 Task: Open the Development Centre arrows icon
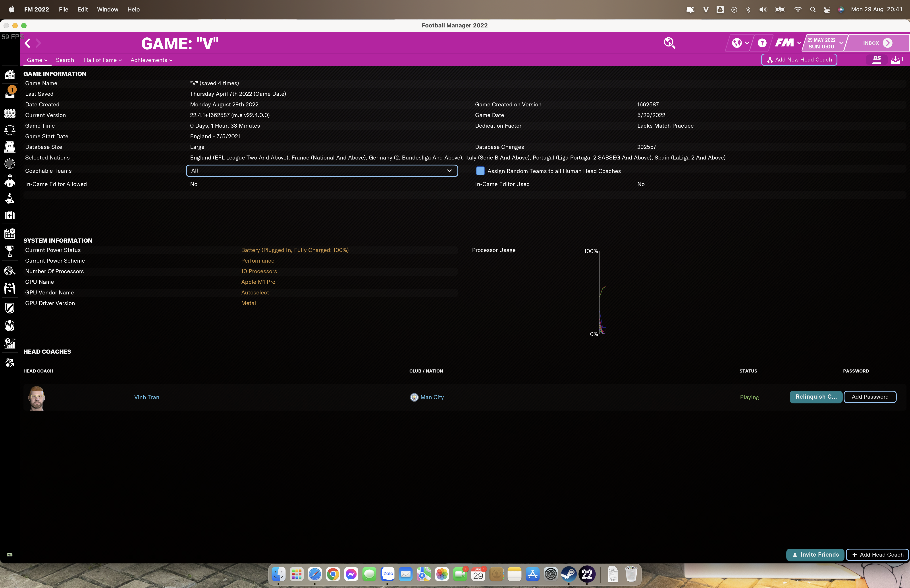tap(10, 363)
